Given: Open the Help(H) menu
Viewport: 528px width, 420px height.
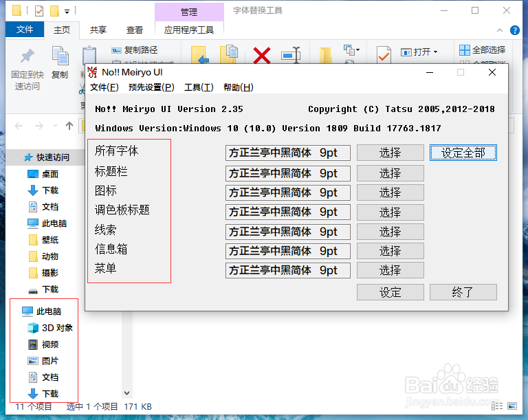Looking at the screenshot, I should point(238,87).
